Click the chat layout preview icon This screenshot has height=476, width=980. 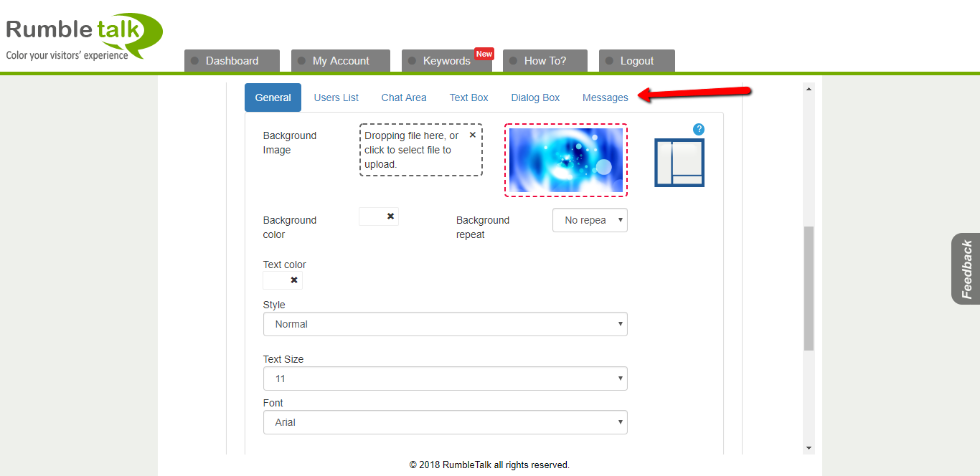point(679,163)
